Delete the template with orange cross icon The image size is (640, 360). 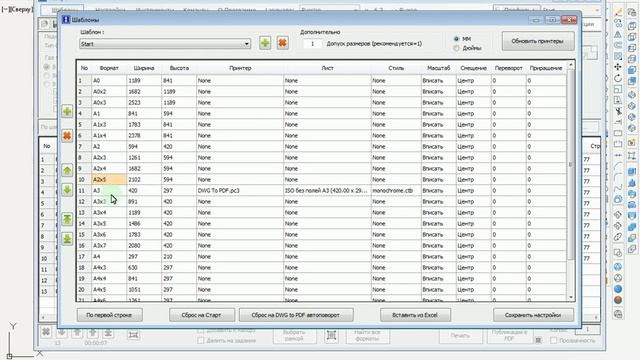(282, 43)
